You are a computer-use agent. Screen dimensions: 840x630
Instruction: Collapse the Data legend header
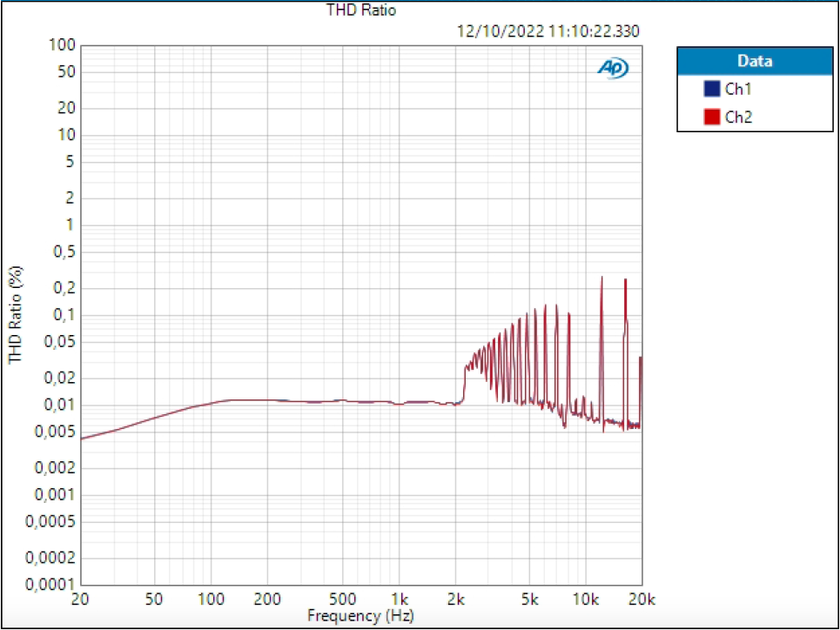pos(755,61)
